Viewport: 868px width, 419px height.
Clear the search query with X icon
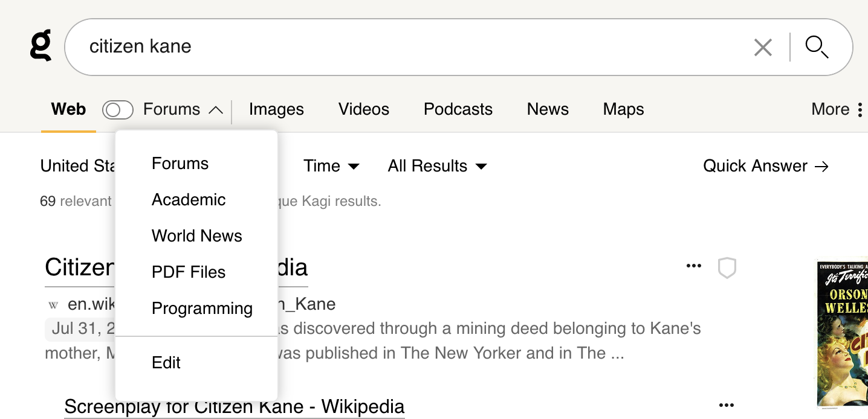pos(763,47)
